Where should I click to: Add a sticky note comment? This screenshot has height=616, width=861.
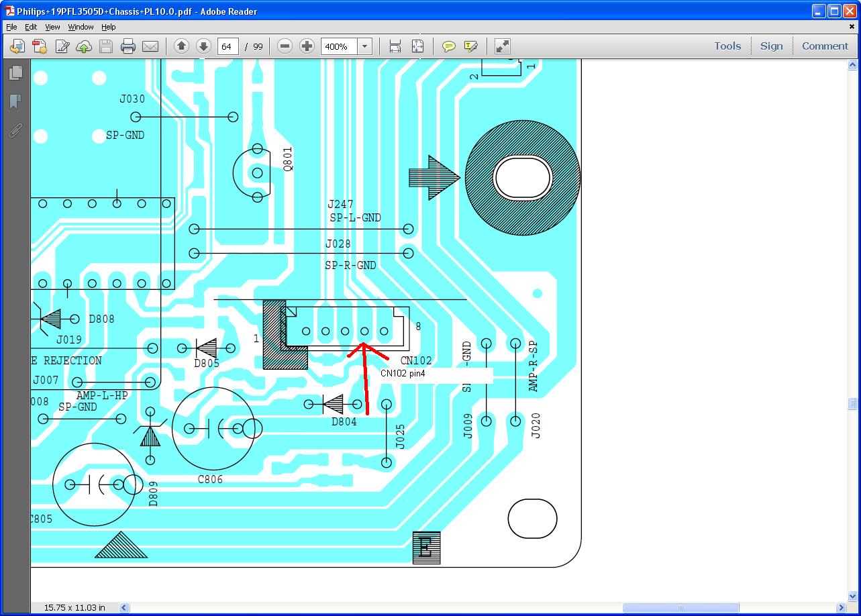(x=448, y=46)
